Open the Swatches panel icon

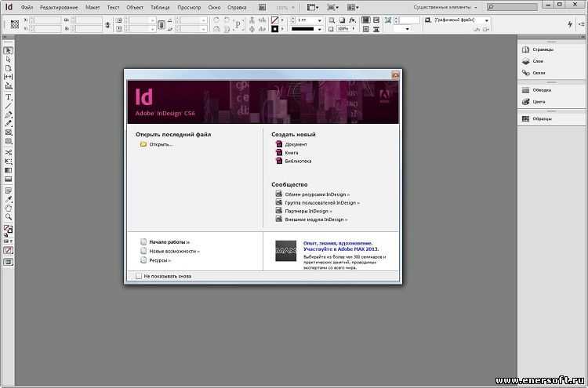click(x=526, y=119)
